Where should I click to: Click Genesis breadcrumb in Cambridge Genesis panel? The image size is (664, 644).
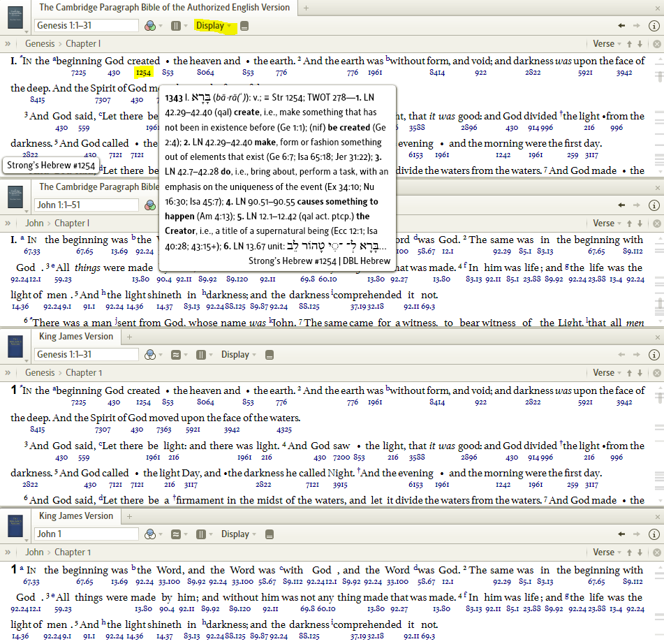40,43
